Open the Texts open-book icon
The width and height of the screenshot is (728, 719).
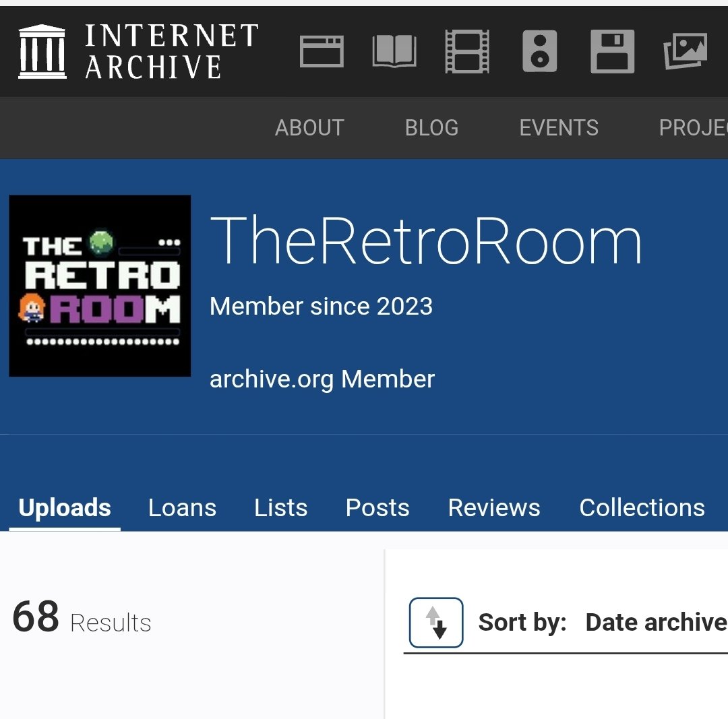click(394, 51)
